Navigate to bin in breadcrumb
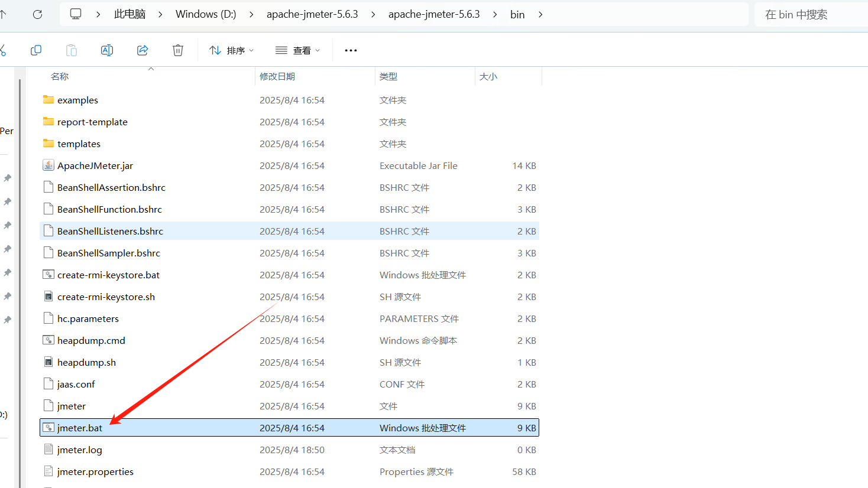Image resolution: width=868 pixels, height=488 pixels. [x=517, y=14]
